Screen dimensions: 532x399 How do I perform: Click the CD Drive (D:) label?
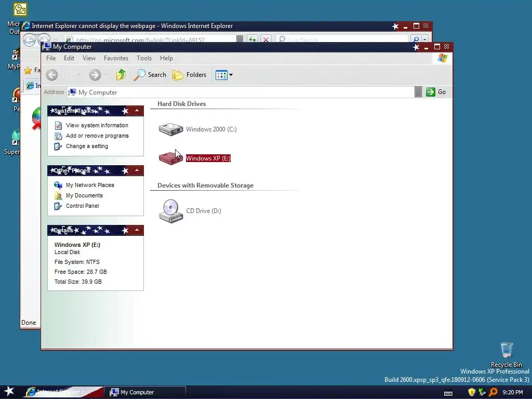[x=204, y=211]
